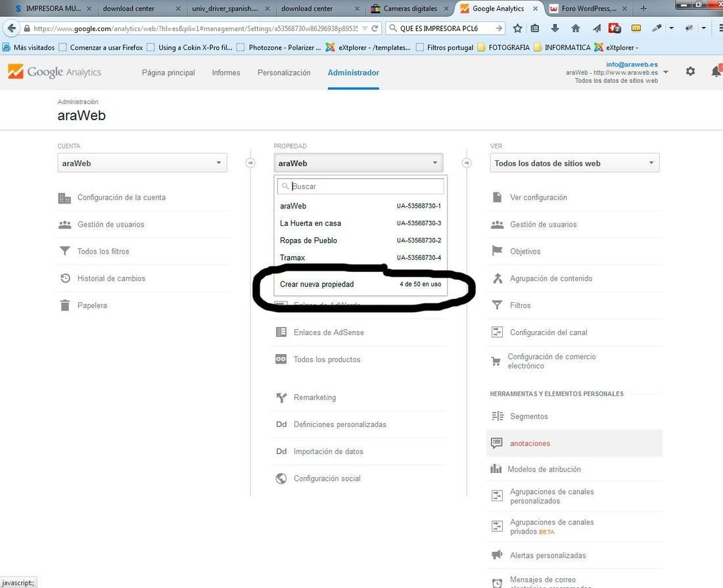Image resolution: width=723 pixels, height=588 pixels.
Task: Select araWeb property UA-53568730-1
Action: coord(360,206)
